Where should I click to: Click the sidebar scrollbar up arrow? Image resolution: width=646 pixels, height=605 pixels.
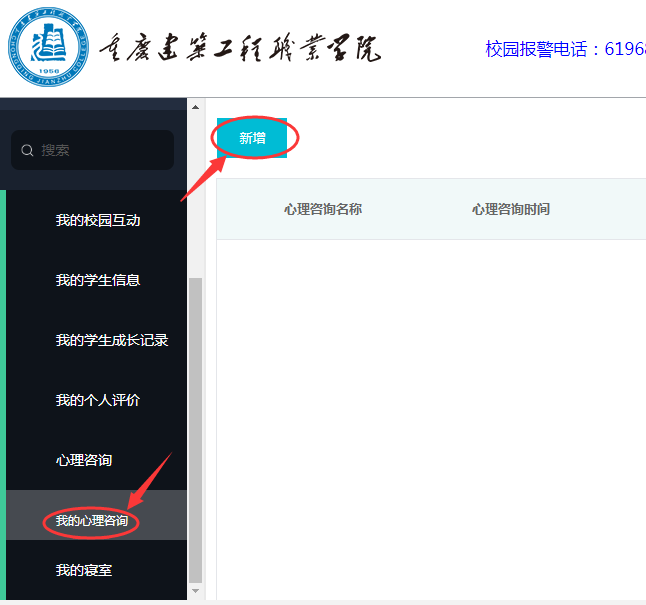[195, 106]
